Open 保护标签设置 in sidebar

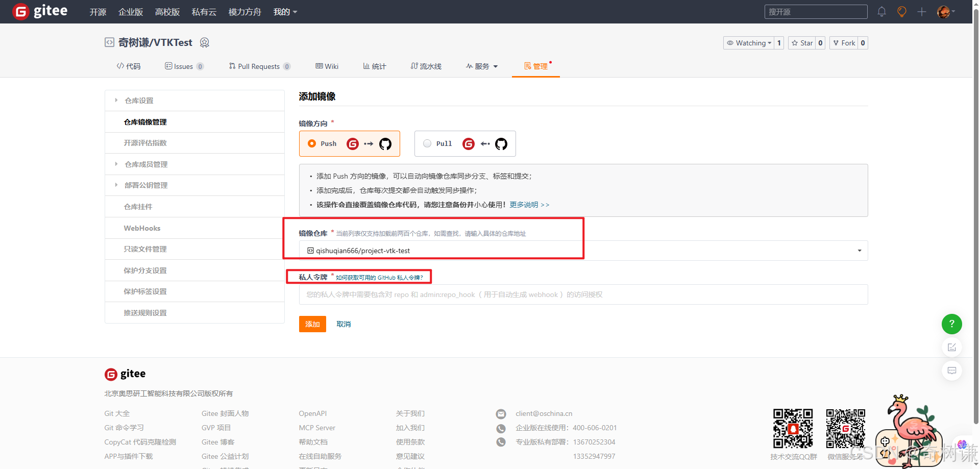[194, 291]
